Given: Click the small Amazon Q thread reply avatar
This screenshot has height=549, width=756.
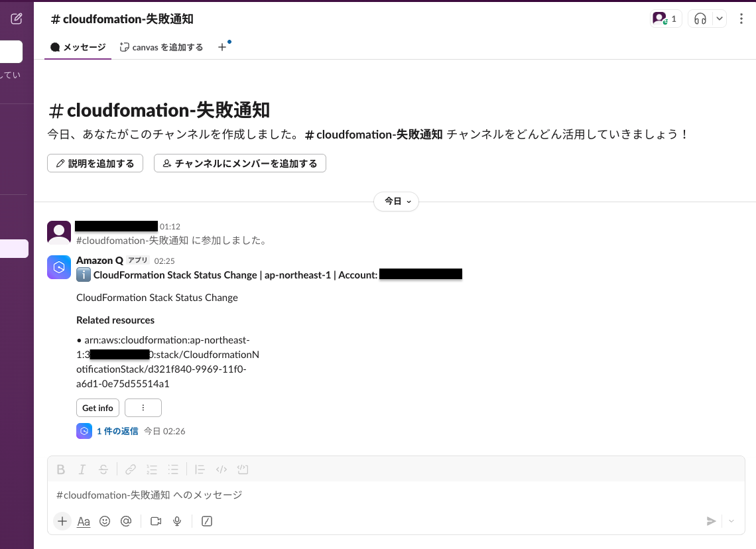Looking at the screenshot, I should 84,431.
